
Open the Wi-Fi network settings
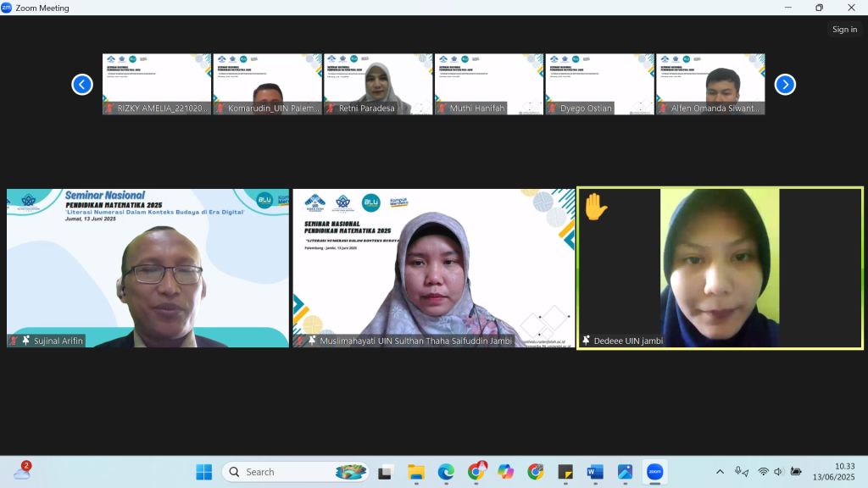763,472
